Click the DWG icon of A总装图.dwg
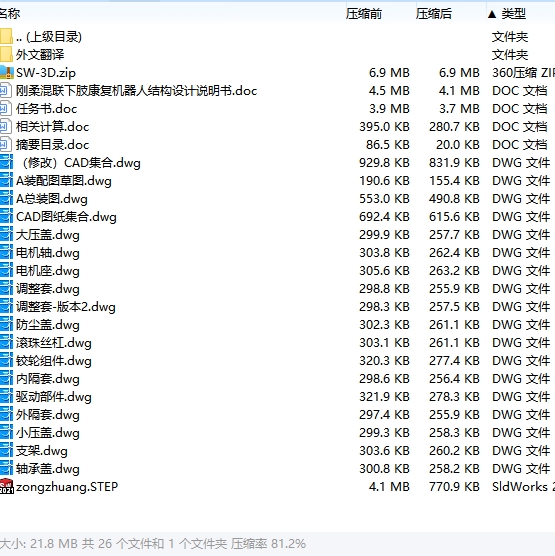Screen dimensions: 555x556 pyautogui.click(x=6, y=199)
